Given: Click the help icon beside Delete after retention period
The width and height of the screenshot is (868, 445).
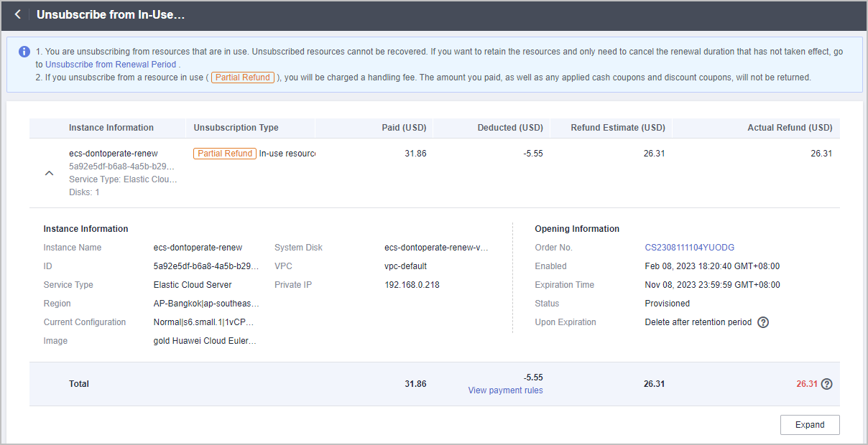Looking at the screenshot, I should tap(763, 322).
